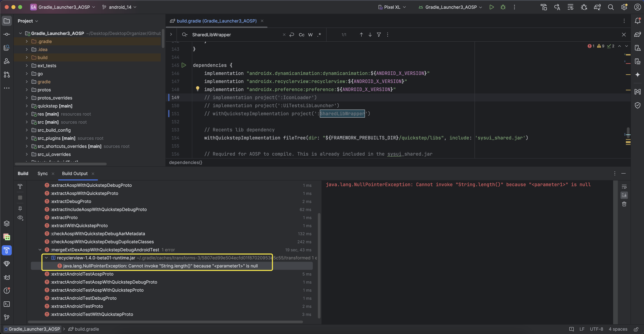
Task: Click LF line separator in status bar
Action: pos(582,329)
